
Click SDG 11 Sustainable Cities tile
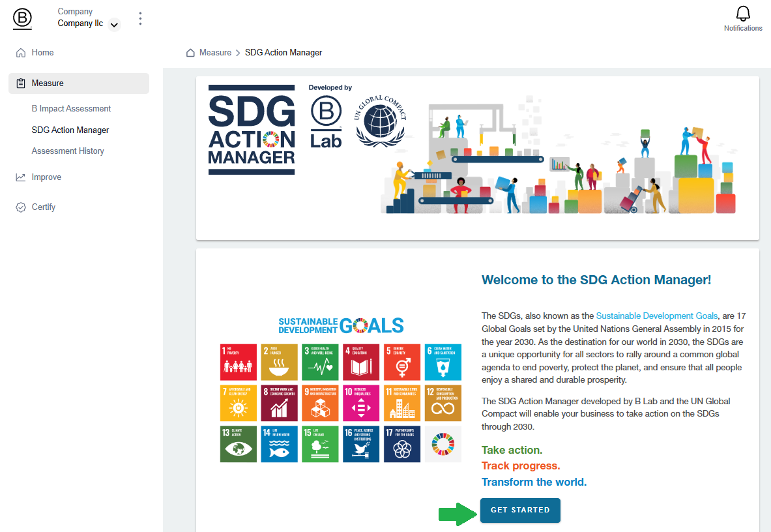(401, 403)
